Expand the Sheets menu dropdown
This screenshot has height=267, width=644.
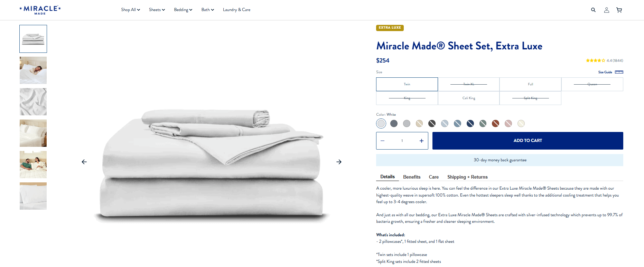[x=157, y=10]
